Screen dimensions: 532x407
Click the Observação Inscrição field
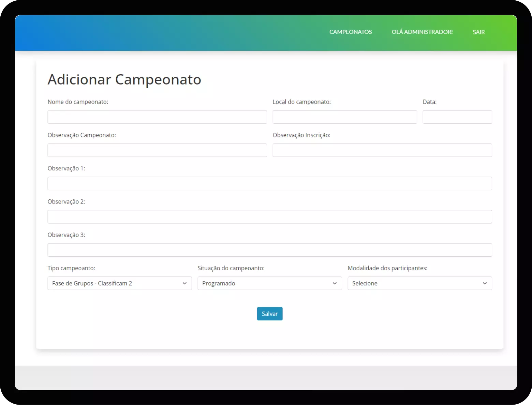point(382,150)
